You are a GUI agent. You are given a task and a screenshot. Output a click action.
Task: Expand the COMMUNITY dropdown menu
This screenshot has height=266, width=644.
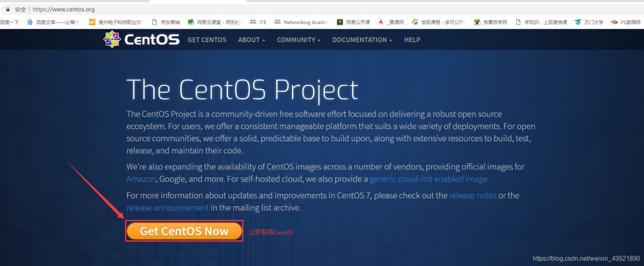pyautogui.click(x=299, y=40)
